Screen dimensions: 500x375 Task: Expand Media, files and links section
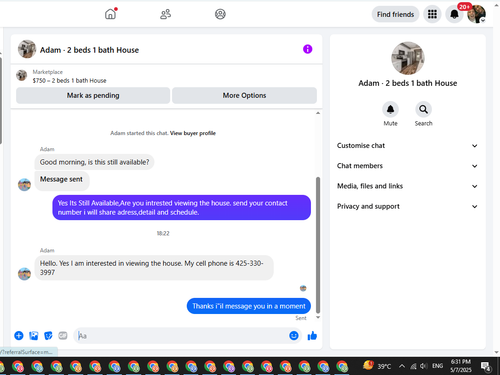(407, 186)
